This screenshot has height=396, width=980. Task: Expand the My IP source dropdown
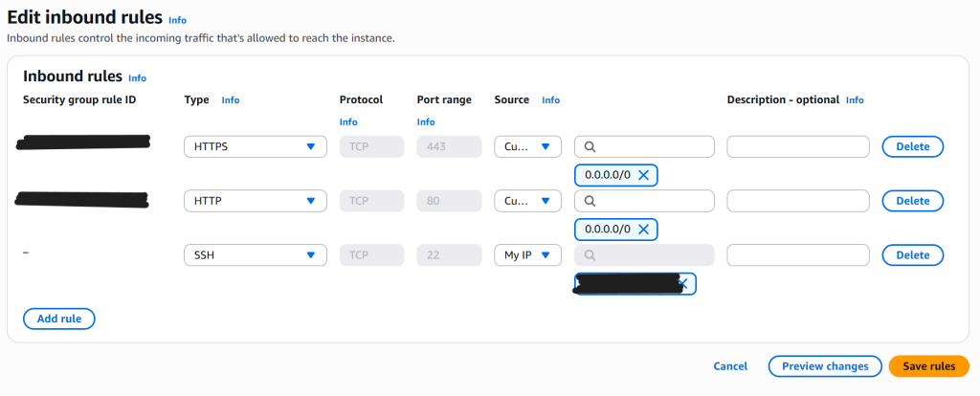click(527, 255)
